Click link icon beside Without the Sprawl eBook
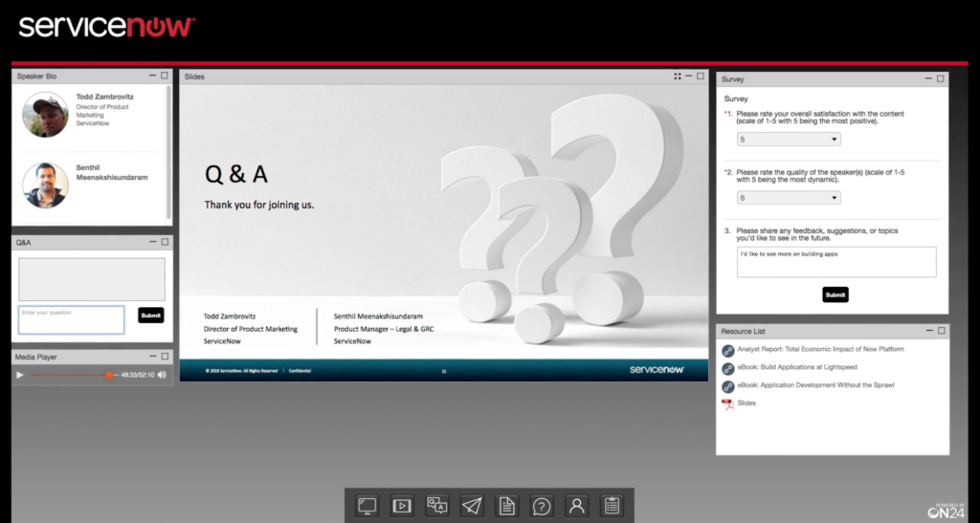Viewport: 980px width, 523px height. [727, 387]
